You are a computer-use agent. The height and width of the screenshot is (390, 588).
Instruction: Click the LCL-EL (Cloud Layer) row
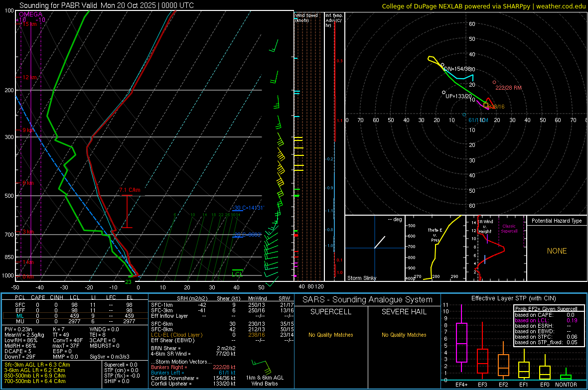[x=222, y=335]
